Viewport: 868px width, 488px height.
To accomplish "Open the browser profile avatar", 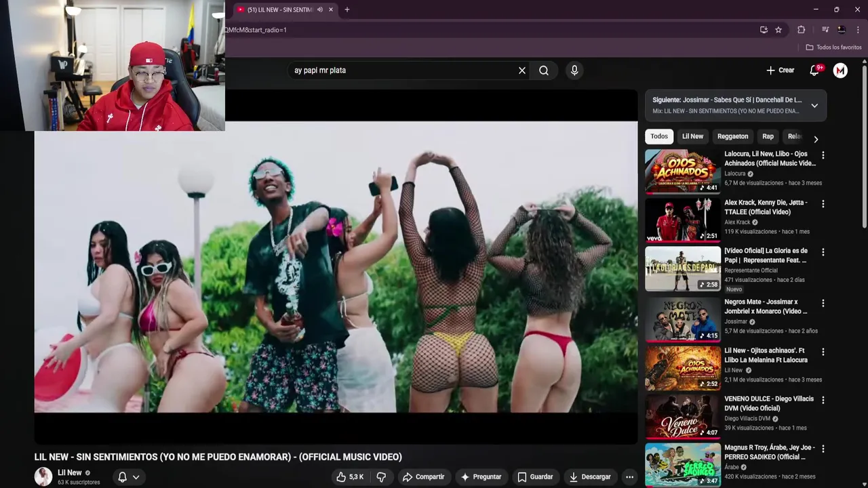I will pyautogui.click(x=842, y=30).
